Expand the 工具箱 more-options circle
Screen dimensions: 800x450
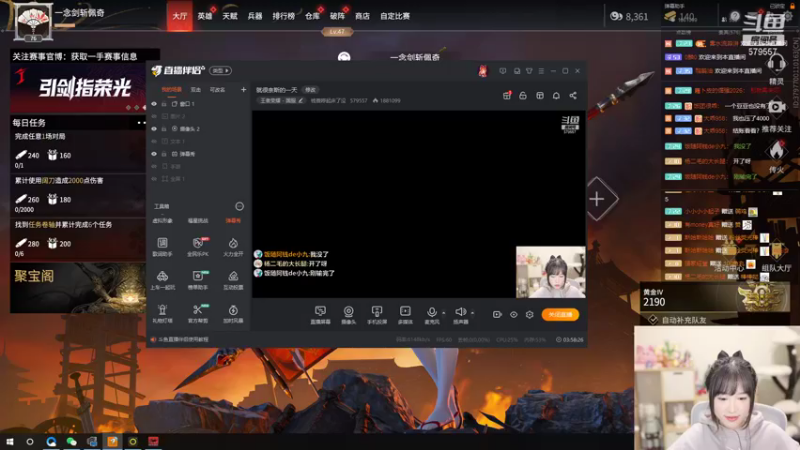coord(239,206)
